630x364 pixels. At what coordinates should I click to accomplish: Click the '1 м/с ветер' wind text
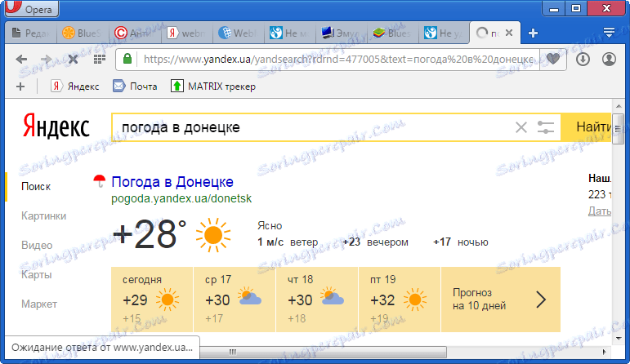click(288, 242)
